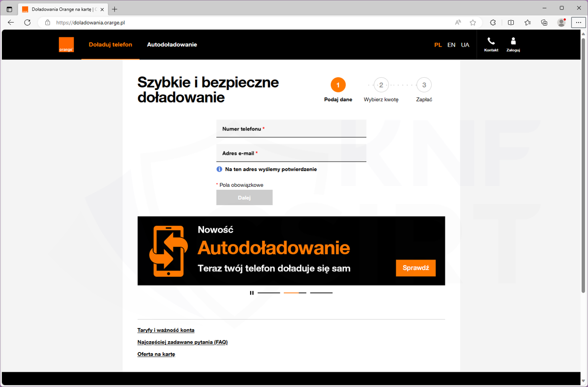The height and width of the screenshot is (387, 588).
Task: Click the Numer telefonu input field
Action: (291, 129)
